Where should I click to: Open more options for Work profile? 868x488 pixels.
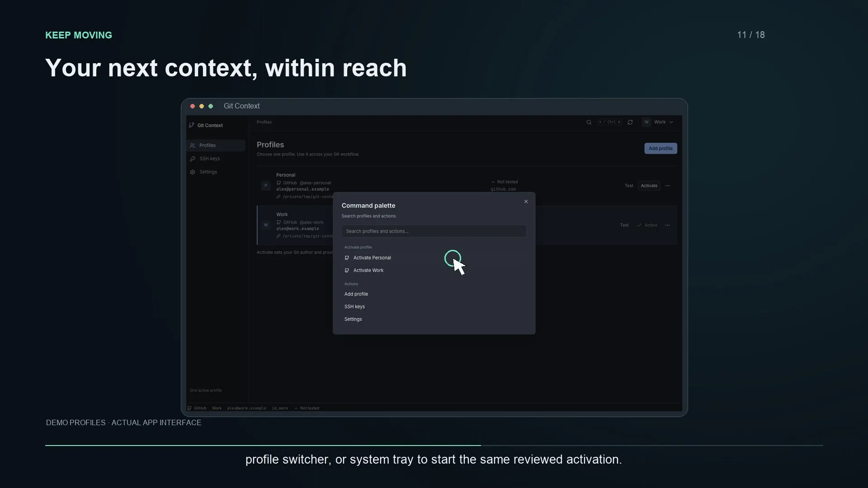667,225
